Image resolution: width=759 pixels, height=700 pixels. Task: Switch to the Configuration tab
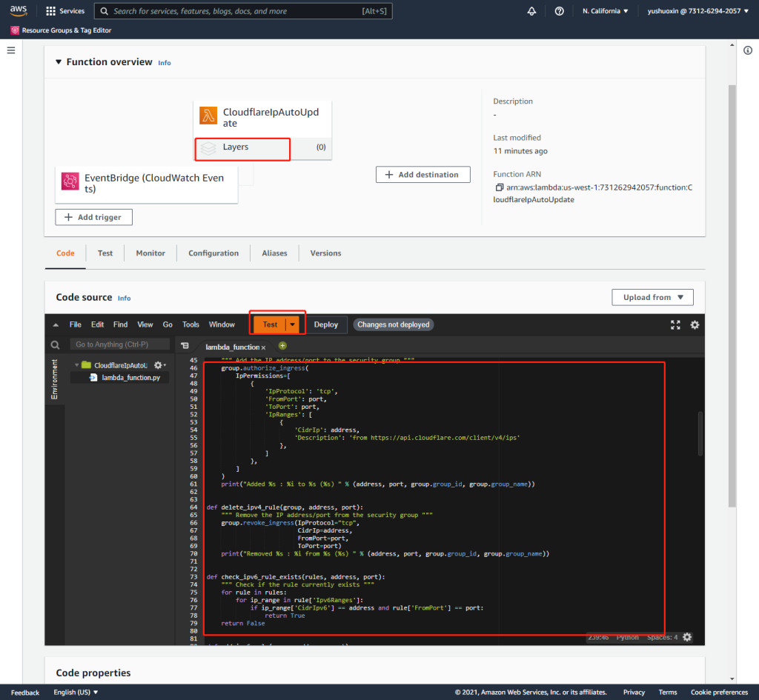pyautogui.click(x=213, y=253)
